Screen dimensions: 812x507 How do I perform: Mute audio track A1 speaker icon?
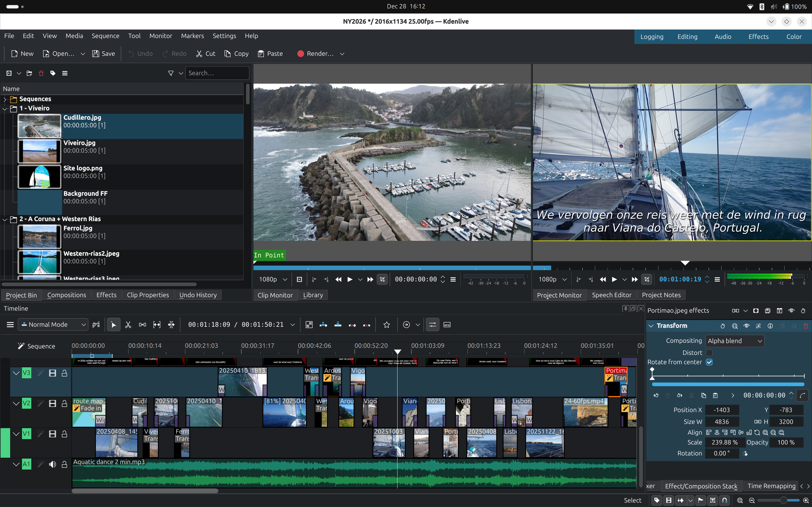point(52,464)
